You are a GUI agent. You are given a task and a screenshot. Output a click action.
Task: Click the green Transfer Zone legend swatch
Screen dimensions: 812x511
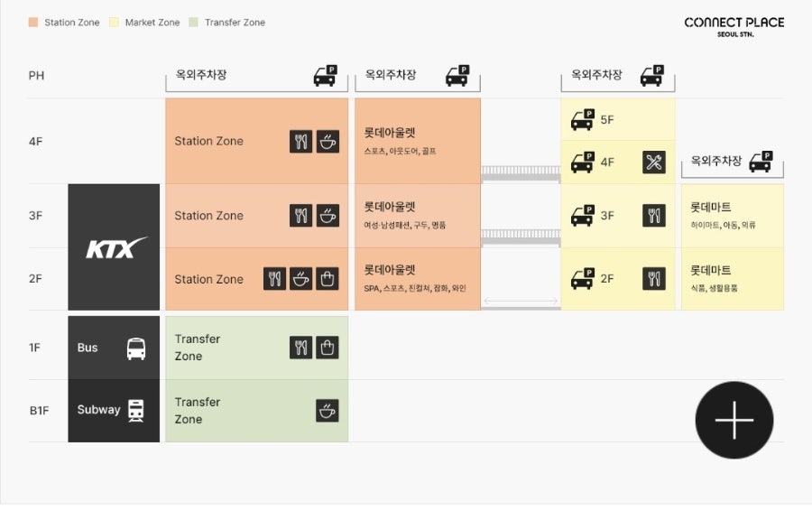click(193, 23)
